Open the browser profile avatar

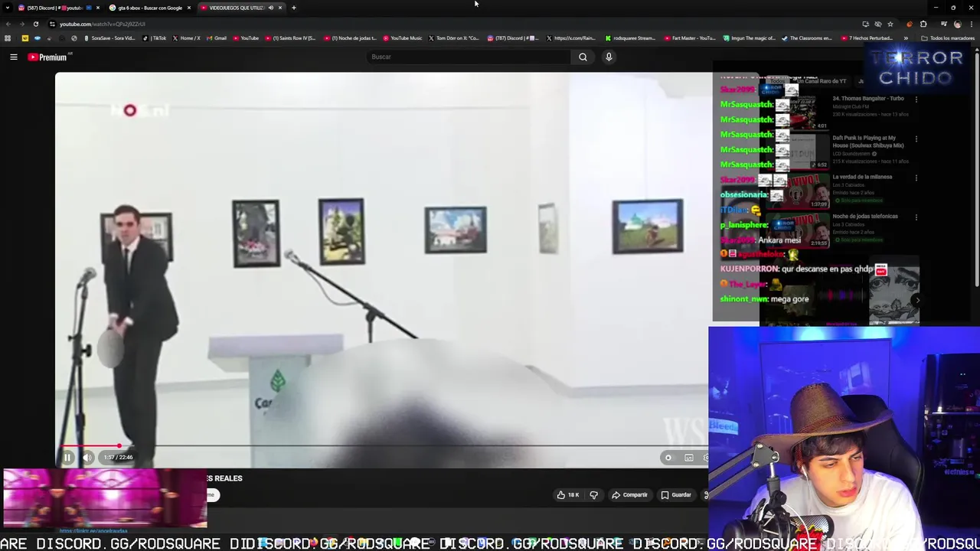coord(957,24)
